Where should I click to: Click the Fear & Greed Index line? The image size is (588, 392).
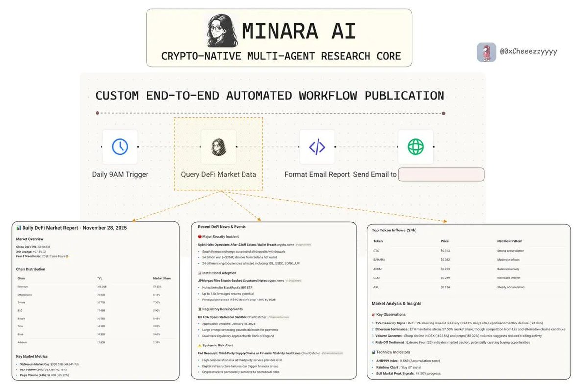[43, 256]
